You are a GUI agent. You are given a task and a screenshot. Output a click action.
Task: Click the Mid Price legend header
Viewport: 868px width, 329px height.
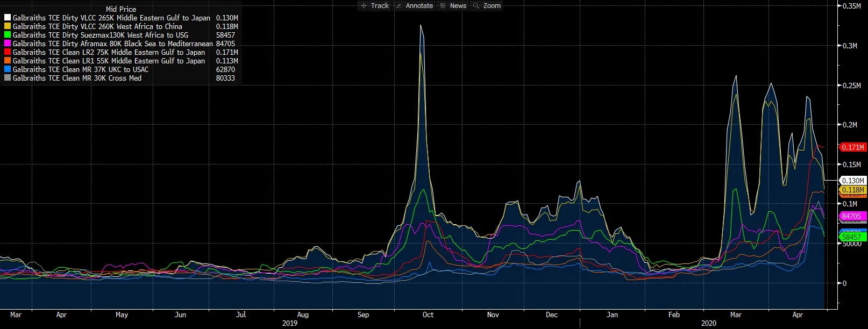pos(121,9)
